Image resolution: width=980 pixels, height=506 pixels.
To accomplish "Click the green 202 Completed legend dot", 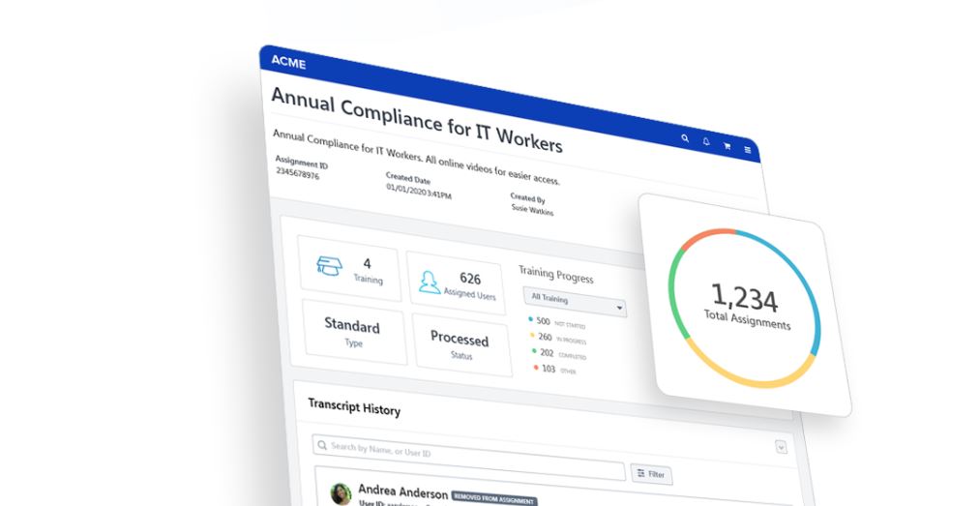I will click(x=534, y=351).
